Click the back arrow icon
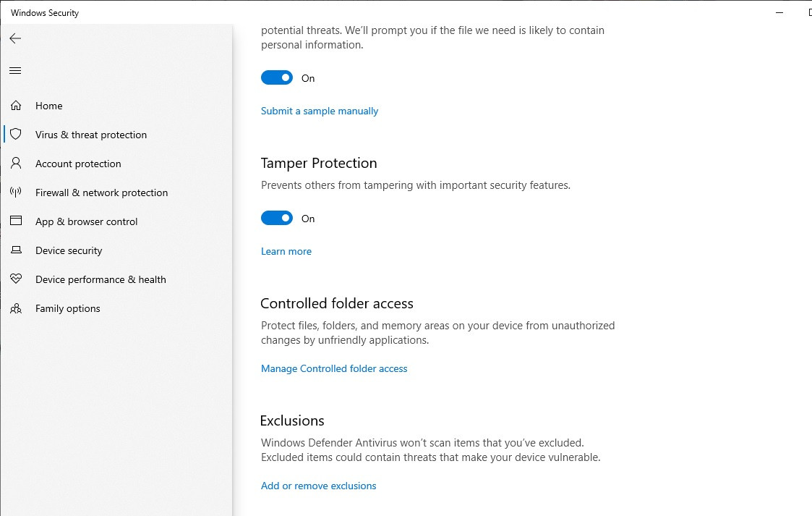The image size is (812, 516). coord(15,38)
